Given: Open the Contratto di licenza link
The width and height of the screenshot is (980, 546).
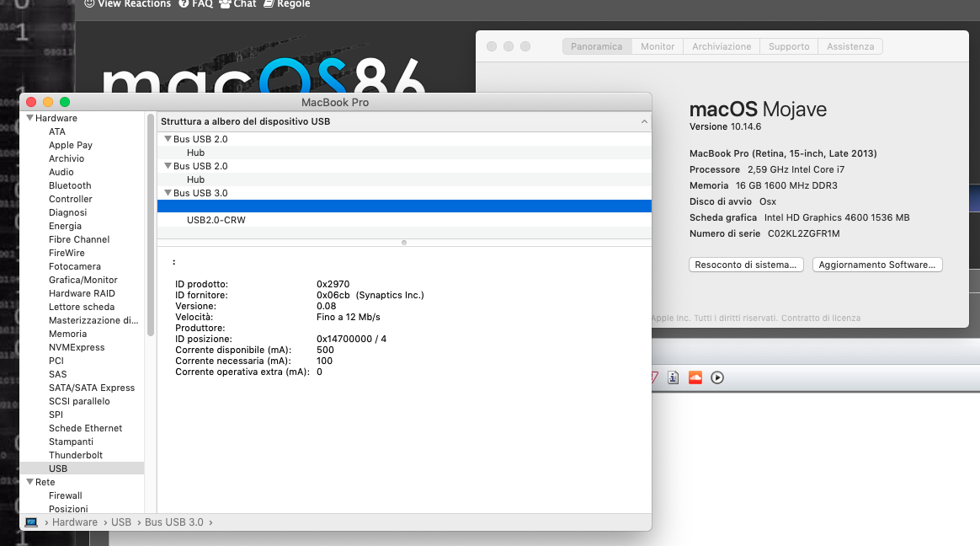Looking at the screenshot, I should [821, 318].
